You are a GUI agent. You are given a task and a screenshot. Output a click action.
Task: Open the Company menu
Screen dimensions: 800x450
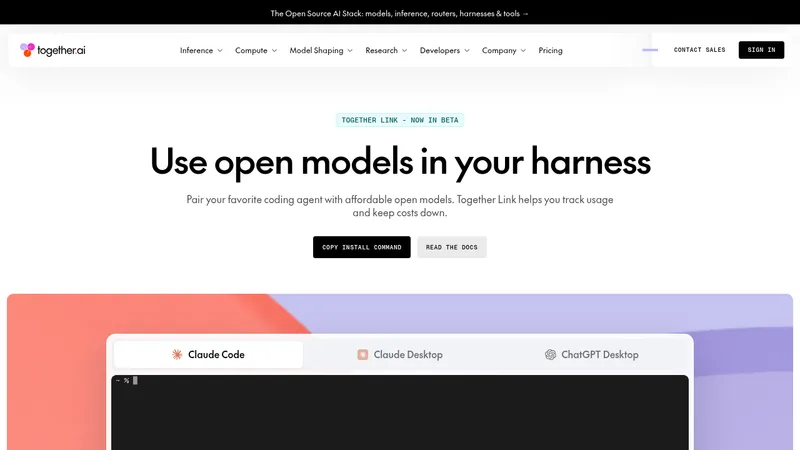[504, 51]
